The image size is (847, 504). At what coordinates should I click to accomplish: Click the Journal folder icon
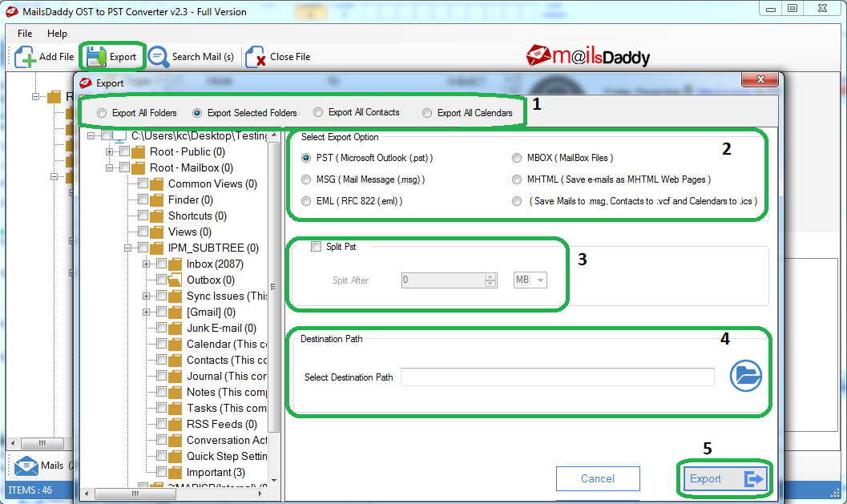175,377
